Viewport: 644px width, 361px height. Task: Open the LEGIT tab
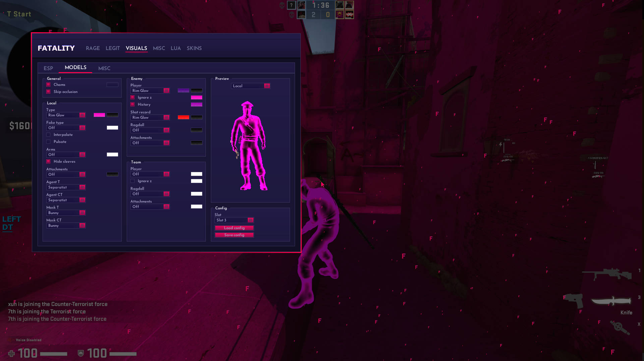tap(113, 48)
